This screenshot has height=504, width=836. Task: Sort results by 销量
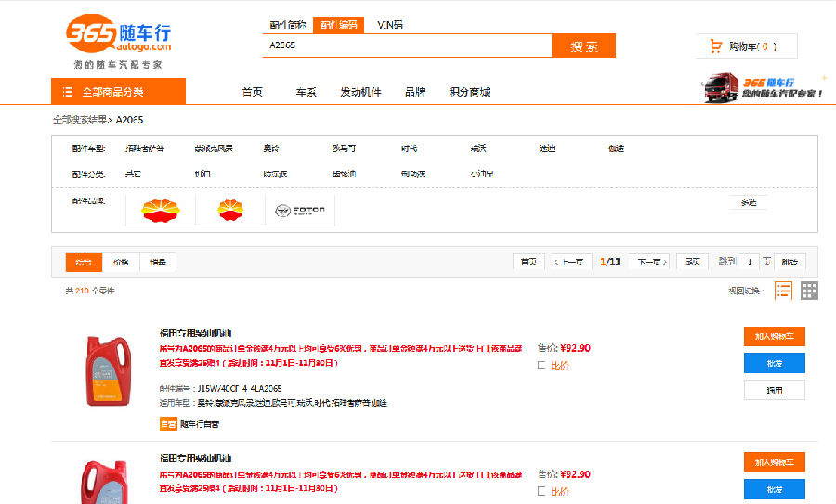(x=158, y=262)
